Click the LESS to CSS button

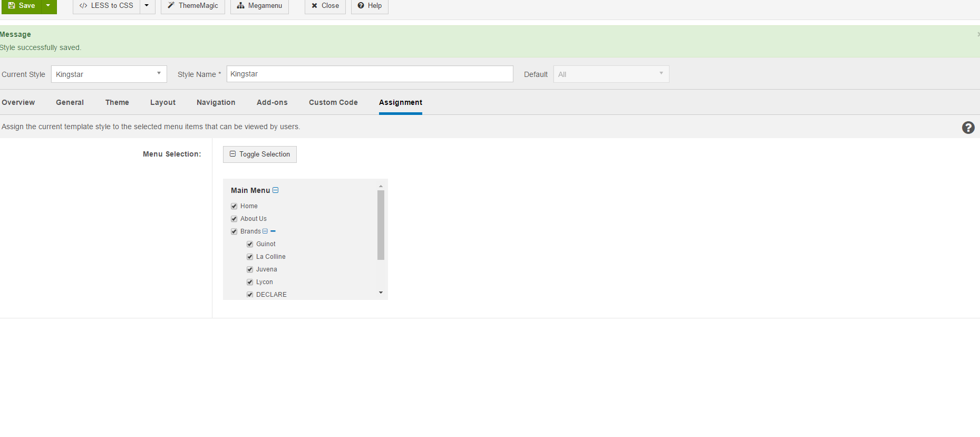[106, 6]
